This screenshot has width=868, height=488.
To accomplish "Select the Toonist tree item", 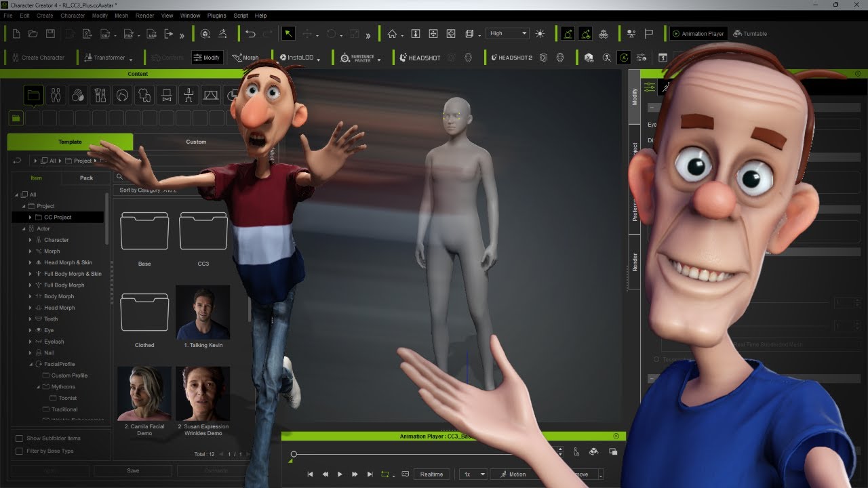I will click(x=68, y=398).
